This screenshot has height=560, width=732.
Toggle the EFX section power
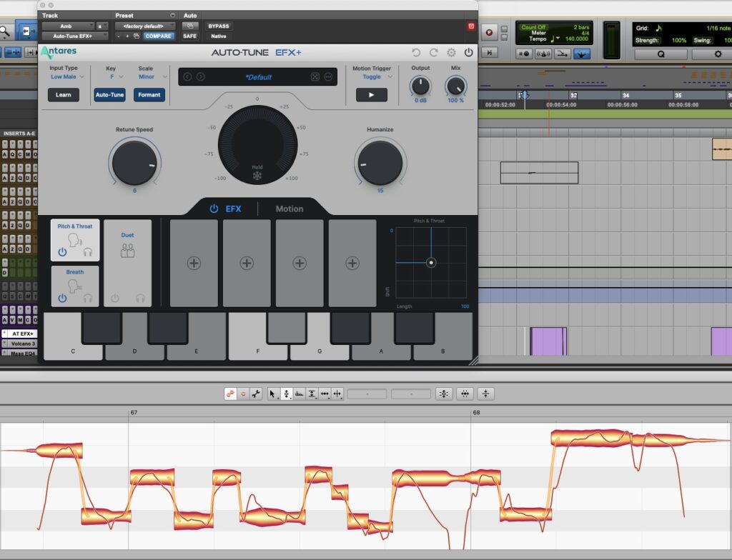click(x=214, y=209)
